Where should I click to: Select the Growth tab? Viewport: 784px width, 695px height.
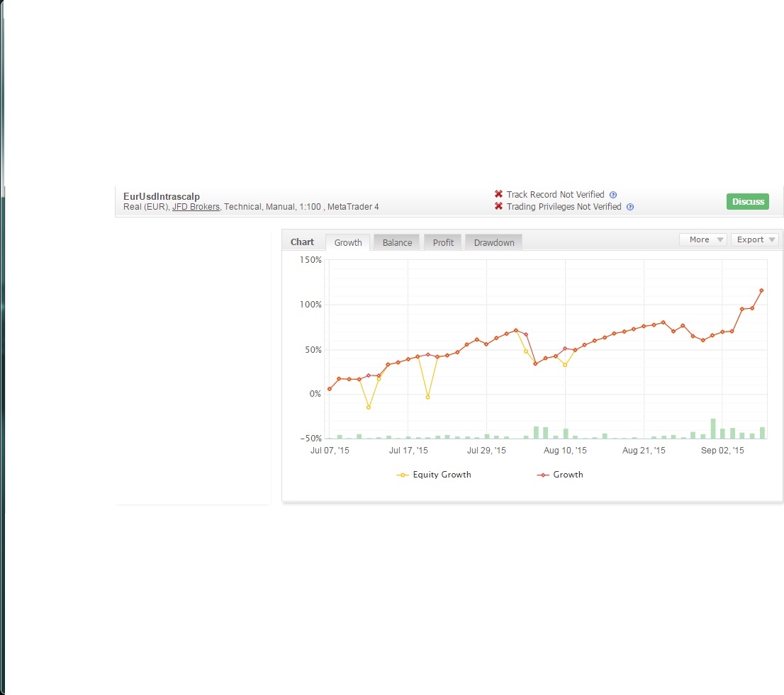click(x=348, y=242)
